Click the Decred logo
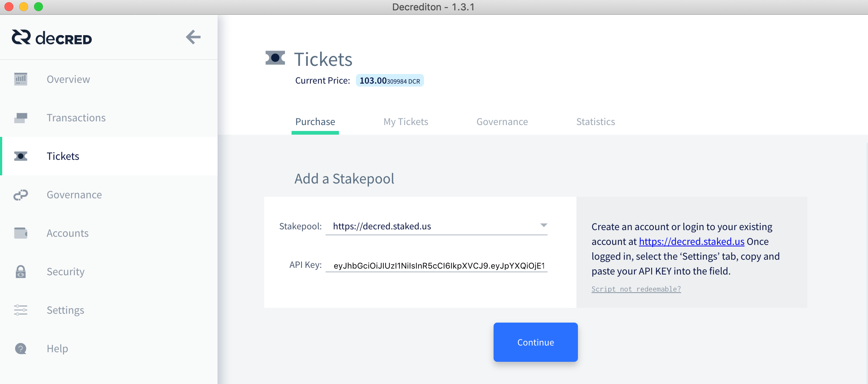868x384 pixels. (52, 38)
